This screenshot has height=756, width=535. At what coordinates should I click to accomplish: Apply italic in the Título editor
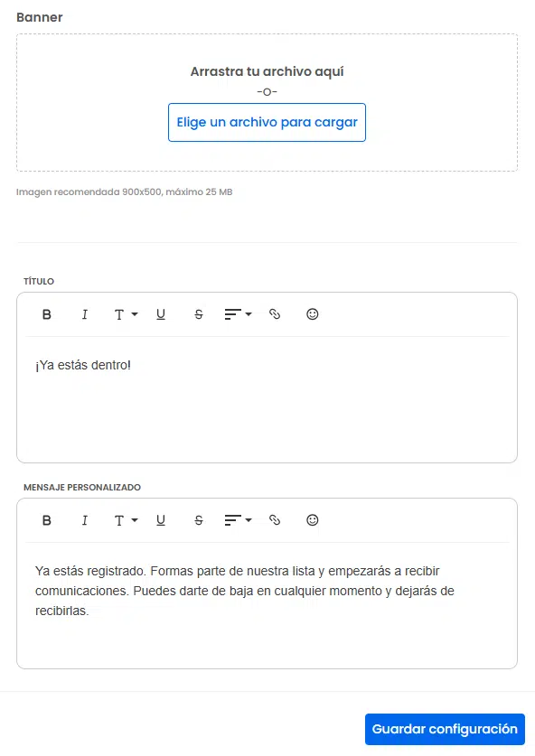pyautogui.click(x=84, y=314)
